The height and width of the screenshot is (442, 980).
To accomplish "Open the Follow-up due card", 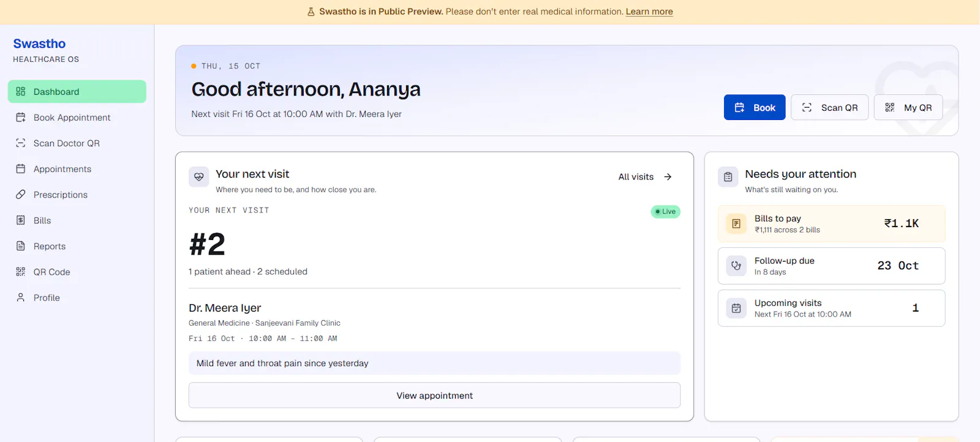I will click(x=832, y=266).
